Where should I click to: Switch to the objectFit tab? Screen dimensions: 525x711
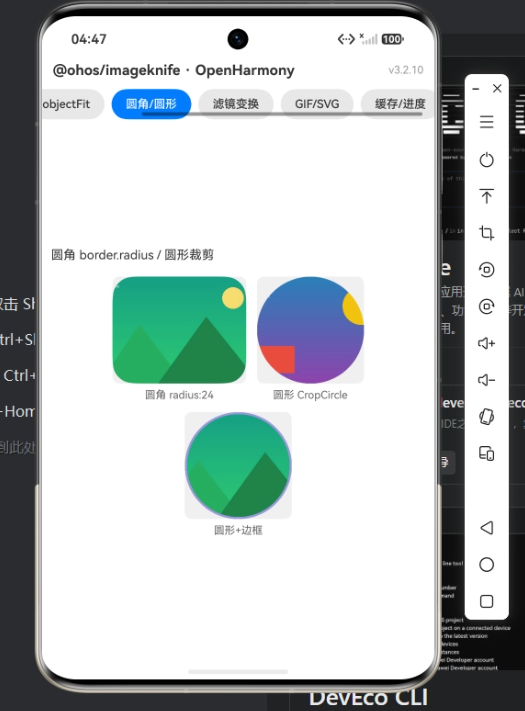(72, 104)
